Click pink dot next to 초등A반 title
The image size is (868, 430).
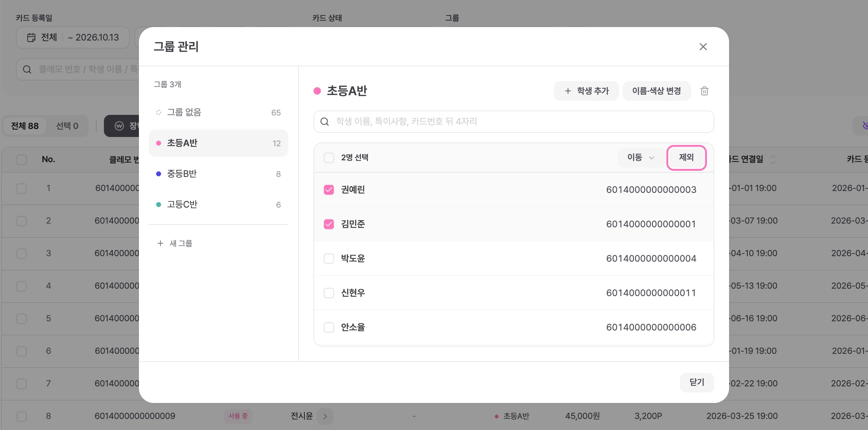click(x=317, y=91)
